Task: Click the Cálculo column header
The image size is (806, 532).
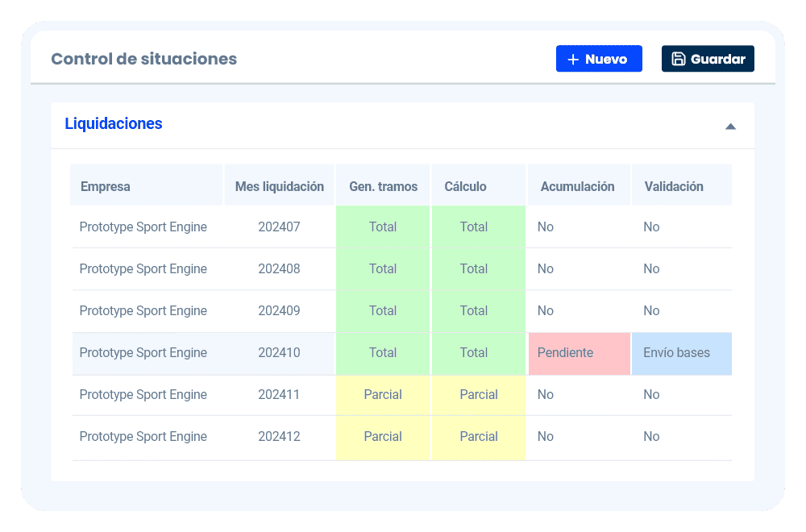Action: point(465,186)
